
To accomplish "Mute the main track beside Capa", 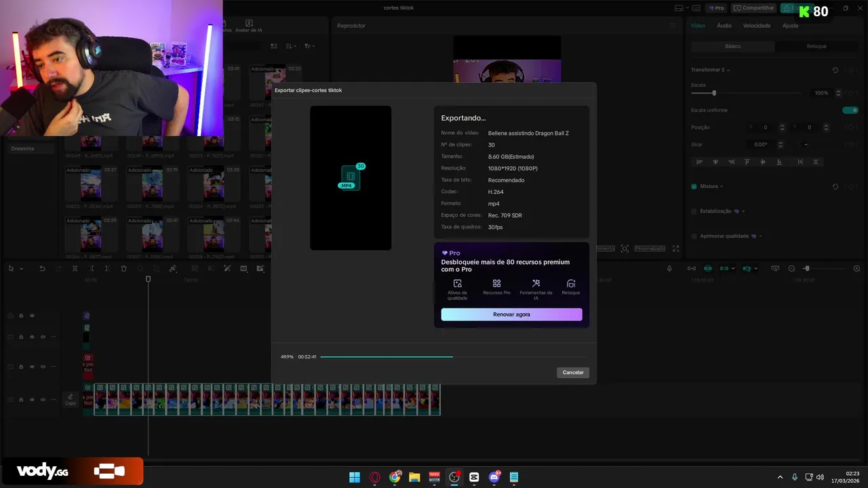I will [43, 399].
